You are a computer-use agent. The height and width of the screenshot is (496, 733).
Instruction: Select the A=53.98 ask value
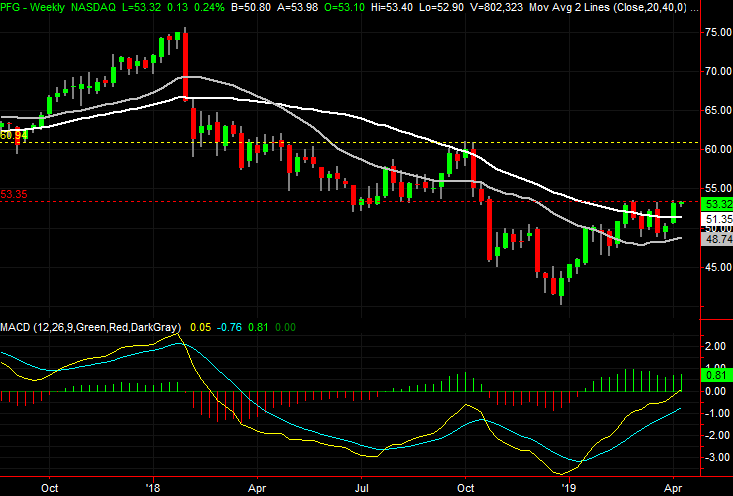coord(299,7)
